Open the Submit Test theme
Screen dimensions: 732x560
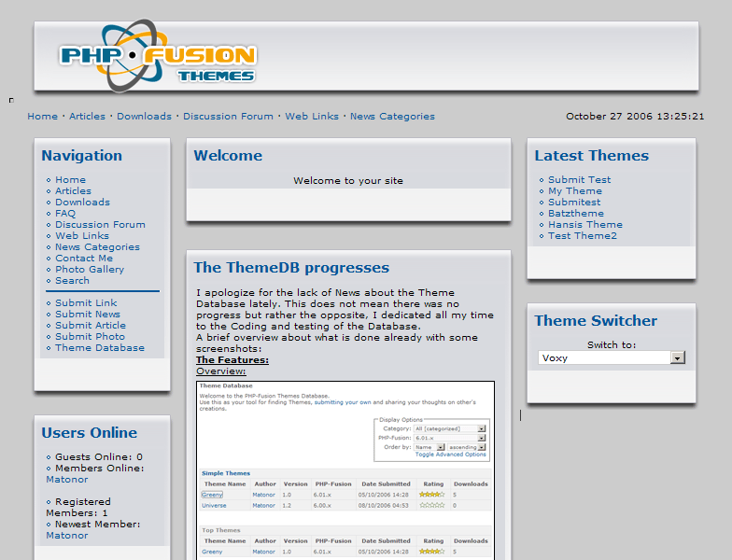[x=579, y=179]
